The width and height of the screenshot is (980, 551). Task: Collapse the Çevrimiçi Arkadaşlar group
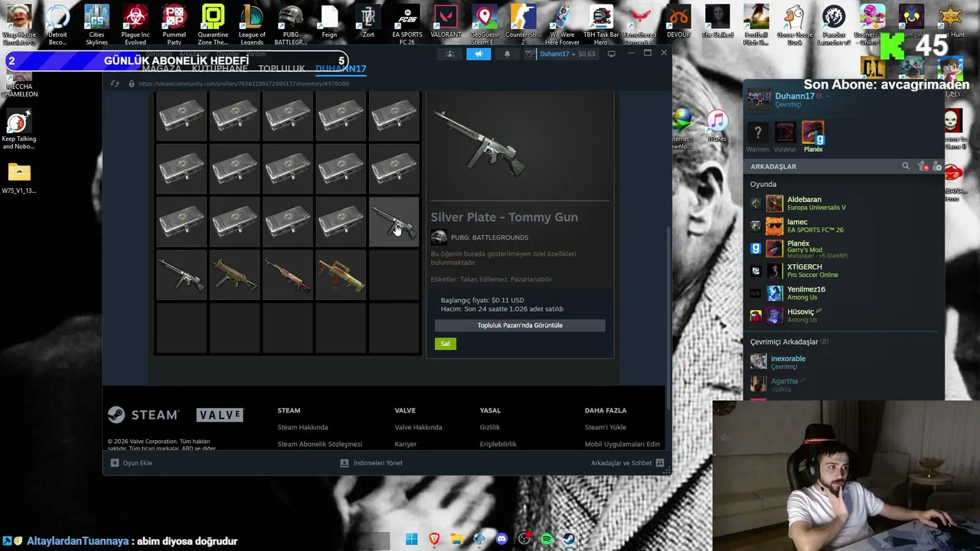[x=789, y=341]
